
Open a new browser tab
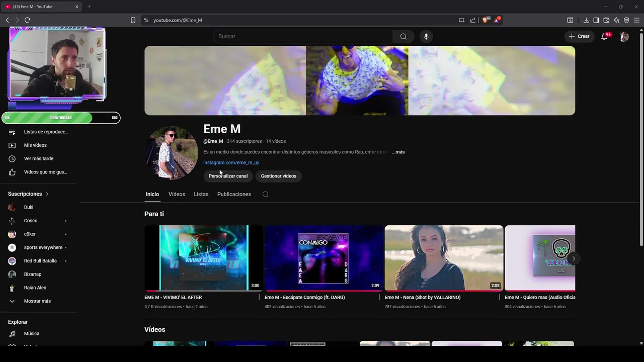89,7
